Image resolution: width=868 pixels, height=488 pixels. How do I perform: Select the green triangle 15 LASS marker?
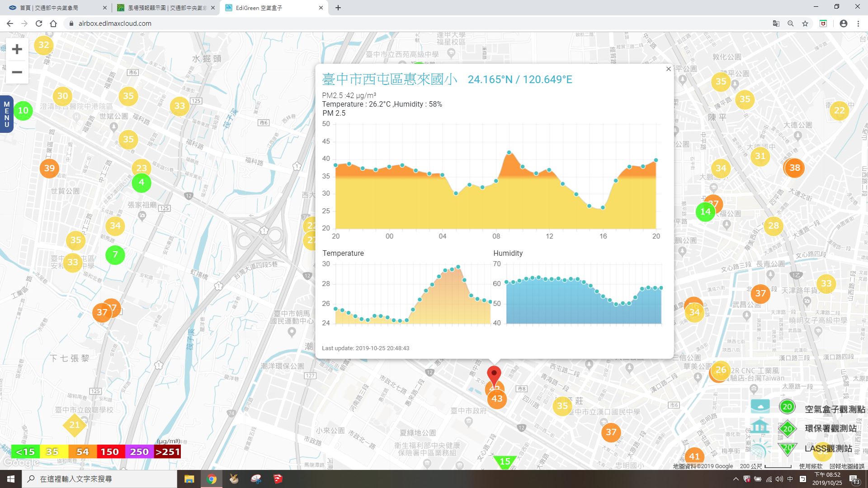tap(505, 461)
